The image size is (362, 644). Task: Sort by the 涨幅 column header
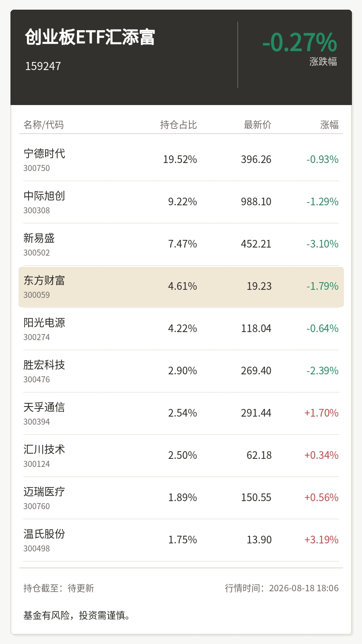(x=329, y=125)
